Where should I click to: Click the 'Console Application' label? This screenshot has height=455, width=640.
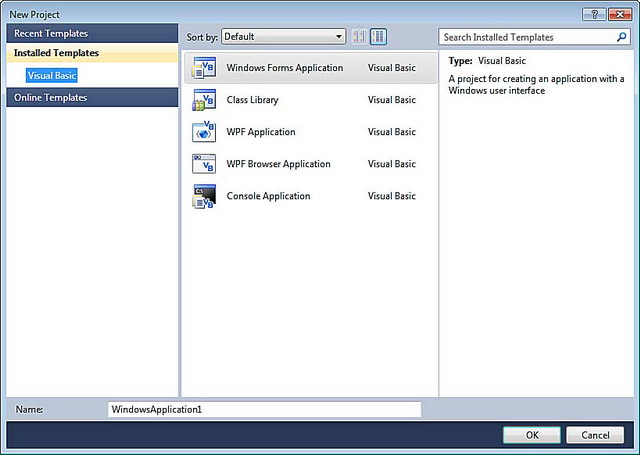tap(268, 196)
